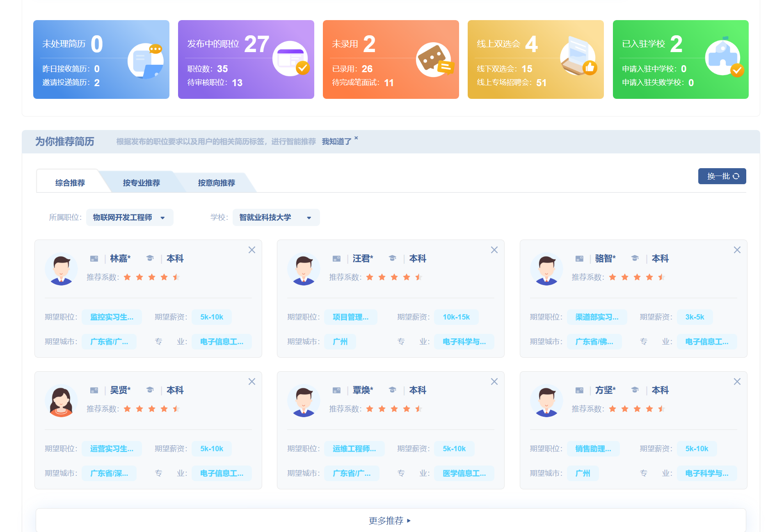Dismiss the tip via 我知道了
This screenshot has height=532, width=784.
point(336,142)
